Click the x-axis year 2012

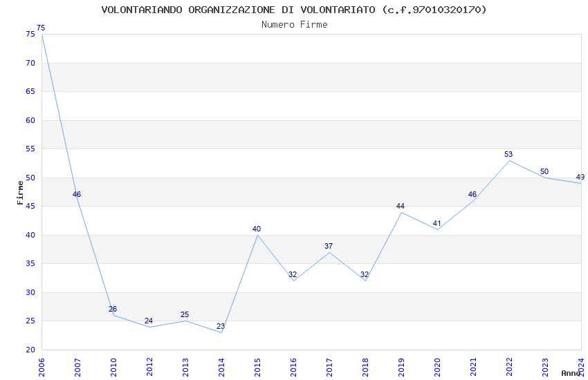(149, 368)
